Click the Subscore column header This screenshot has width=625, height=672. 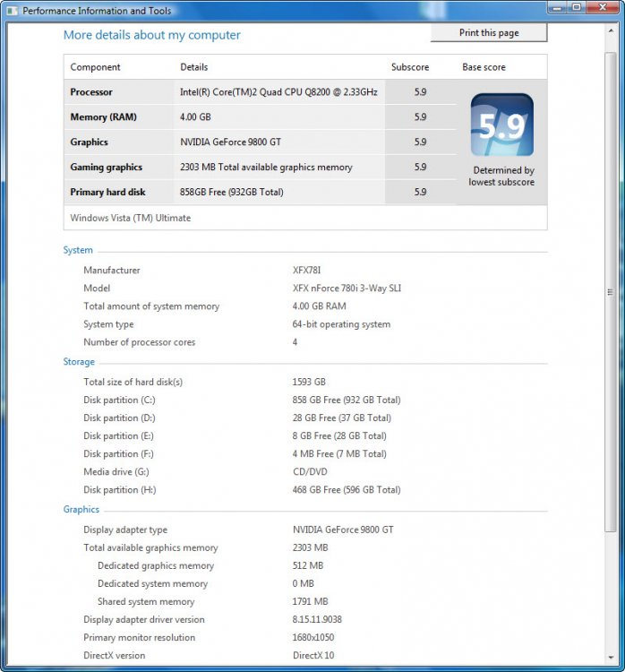(x=410, y=67)
